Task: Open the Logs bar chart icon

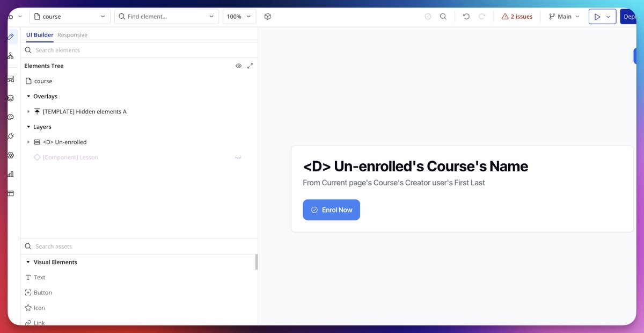Action: 11,174
